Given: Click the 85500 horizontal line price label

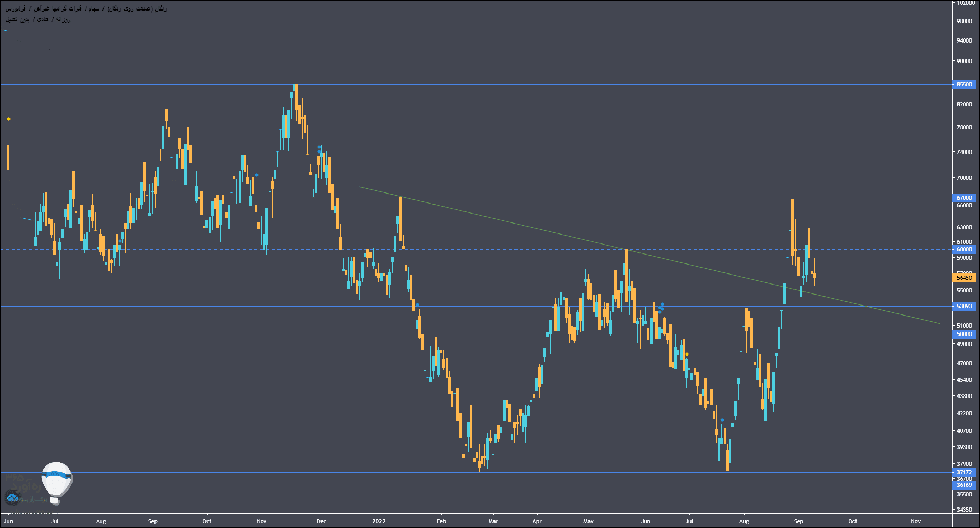Looking at the screenshot, I should tap(965, 84).
